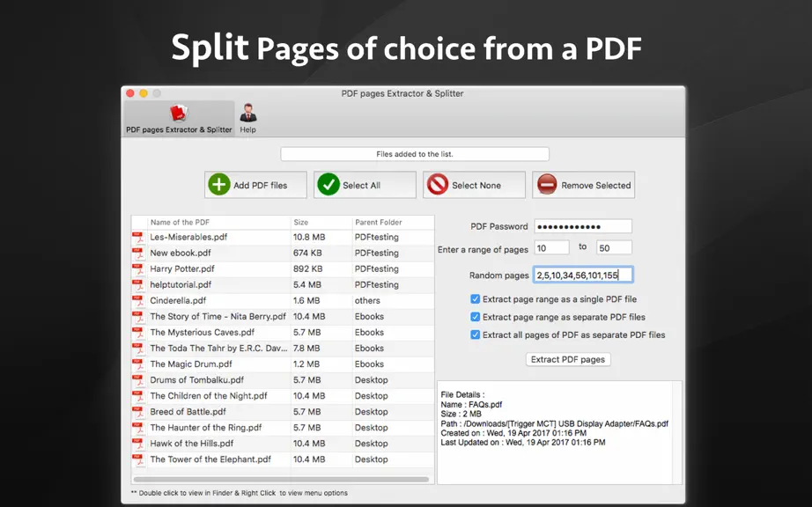Click the PDF icon of Harry Potter.pdf
Viewport: 812px width, 507px height.
[138, 269]
